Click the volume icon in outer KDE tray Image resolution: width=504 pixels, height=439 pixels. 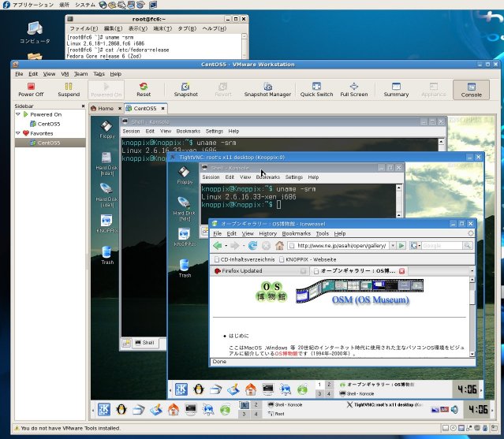tap(454, 410)
